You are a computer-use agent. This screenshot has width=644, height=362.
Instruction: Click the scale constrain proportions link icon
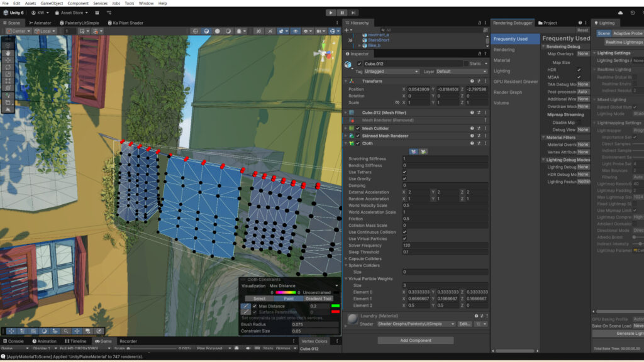[x=397, y=102]
